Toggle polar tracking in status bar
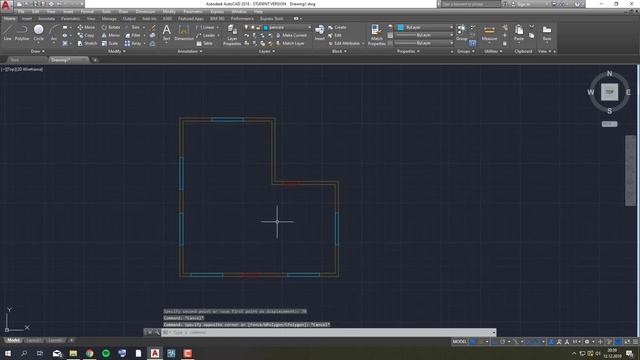The height and width of the screenshot is (360, 640). 503,342
